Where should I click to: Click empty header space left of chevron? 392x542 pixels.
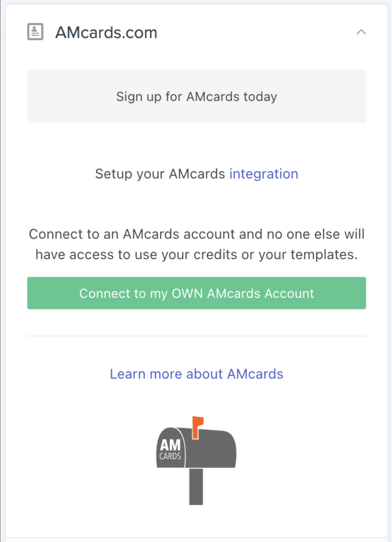point(255,32)
